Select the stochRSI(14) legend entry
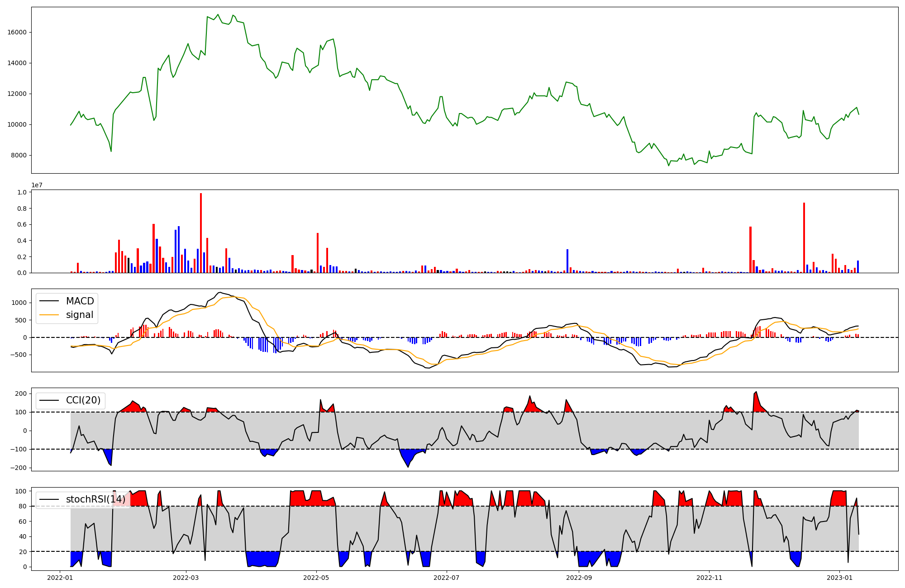905x588 pixels. point(95,499)
